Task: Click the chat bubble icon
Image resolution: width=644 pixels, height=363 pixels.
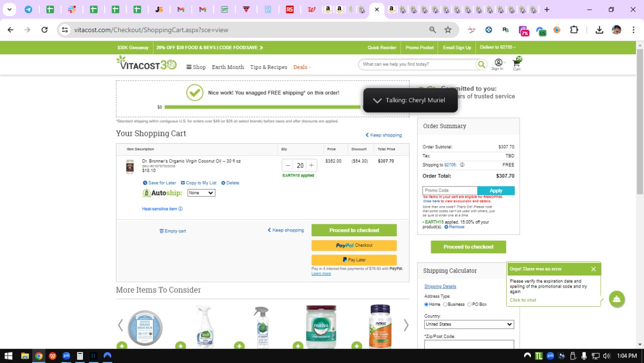Action: (617, 299)
